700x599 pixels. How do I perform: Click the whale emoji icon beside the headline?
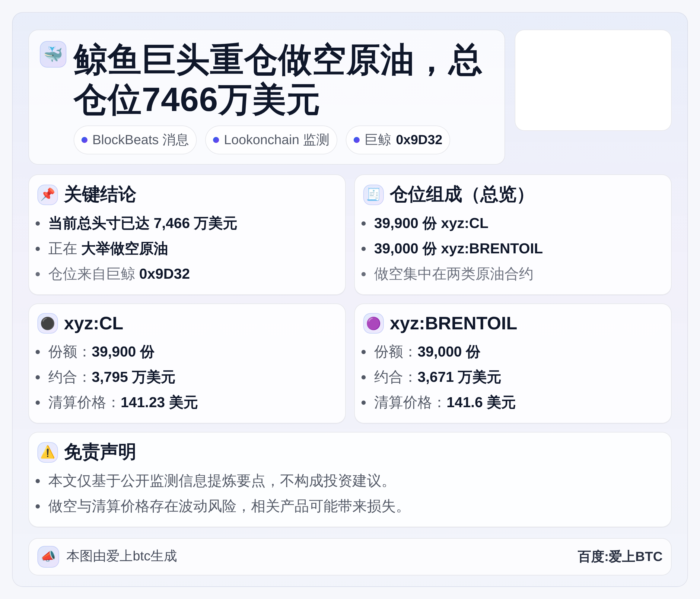coord(53,54)
